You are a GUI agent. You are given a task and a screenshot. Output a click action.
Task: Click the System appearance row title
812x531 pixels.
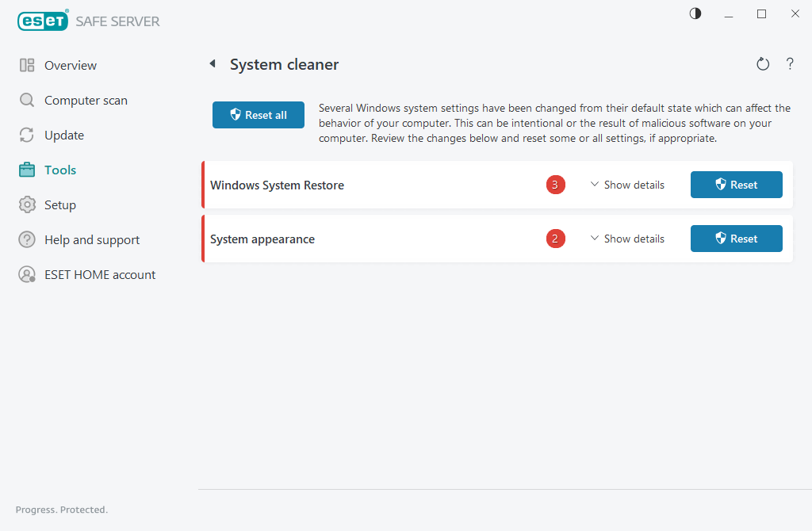(x=262, y=239)
